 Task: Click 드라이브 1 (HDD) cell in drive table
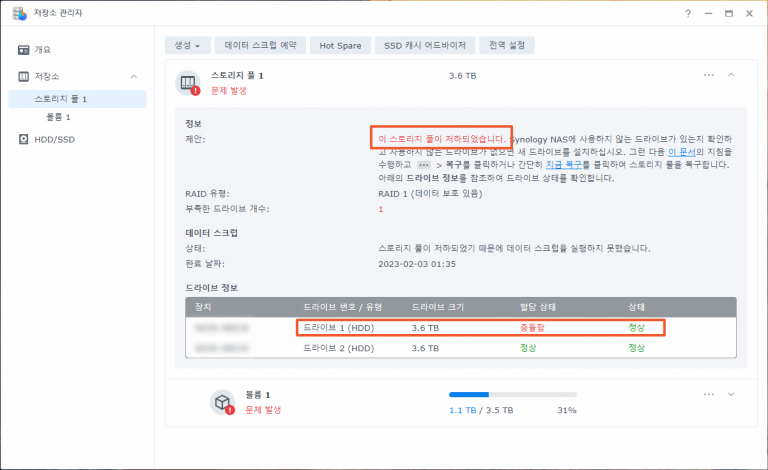338,328
